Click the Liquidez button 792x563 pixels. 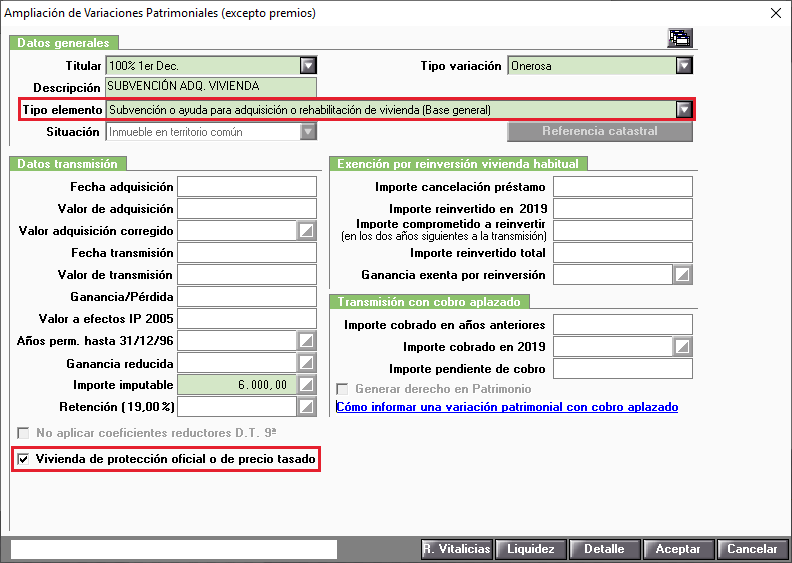531,549
